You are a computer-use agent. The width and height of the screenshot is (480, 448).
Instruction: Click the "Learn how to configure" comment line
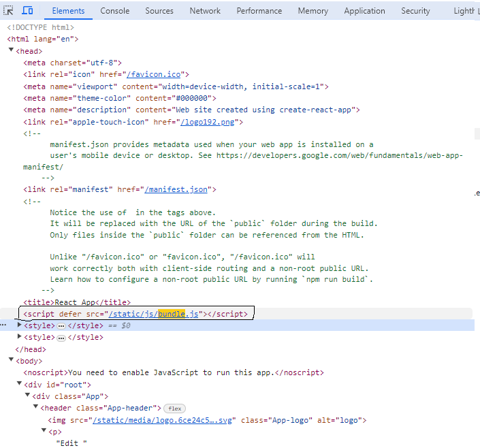pyautogui.click(x=212, y=280)
